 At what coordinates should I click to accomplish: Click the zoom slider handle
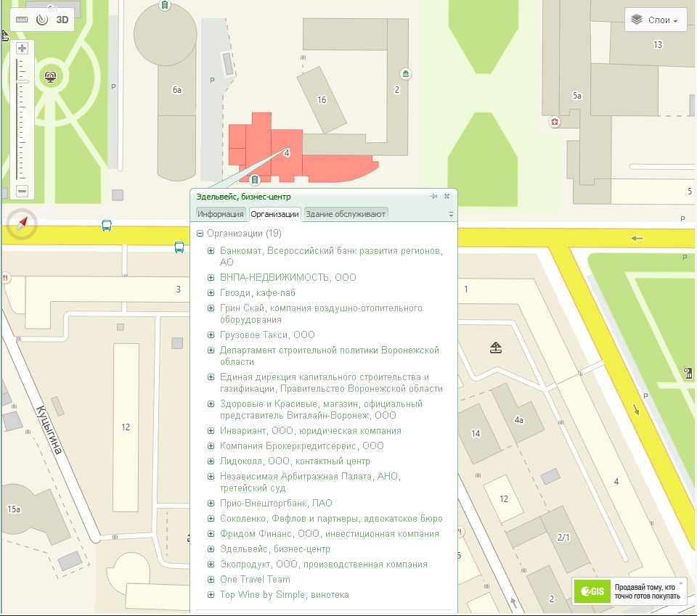click(x=23, y=82)
